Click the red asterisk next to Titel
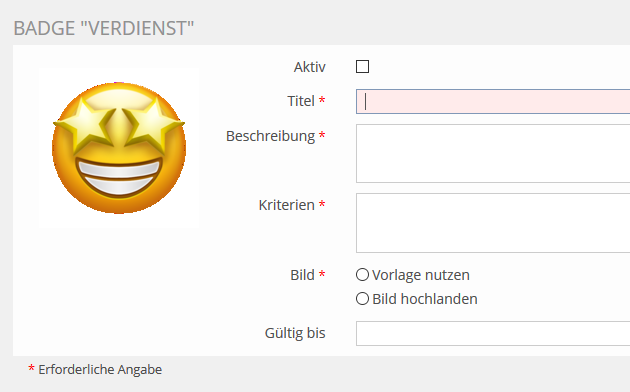630x392 pixels. point(322,100)
